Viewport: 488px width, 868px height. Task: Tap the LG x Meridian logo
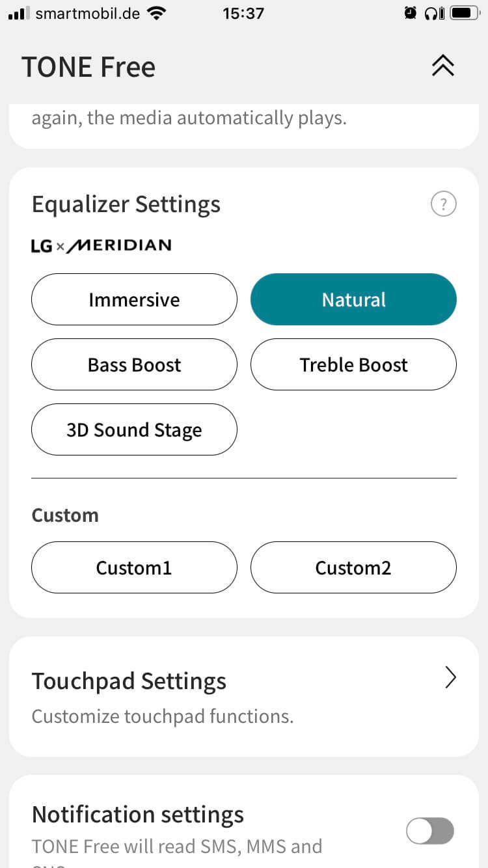click(x=102, y=245)
